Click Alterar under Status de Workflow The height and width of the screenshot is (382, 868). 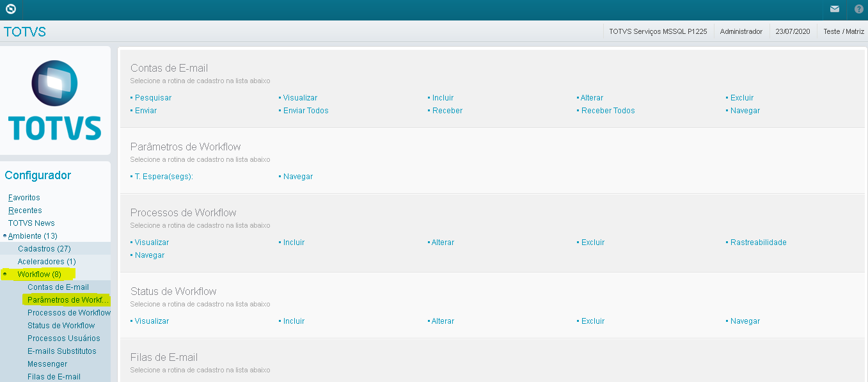coord(443,321)
